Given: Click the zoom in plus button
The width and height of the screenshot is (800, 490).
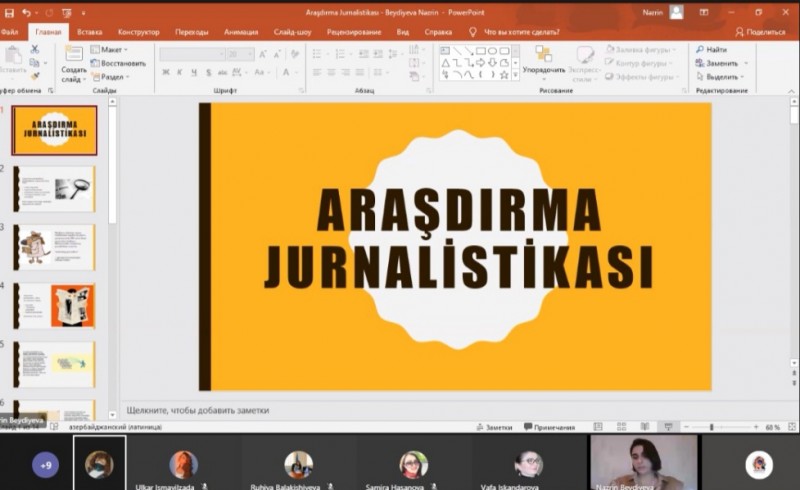Looking at the screenshot, I should coord(756,427).
